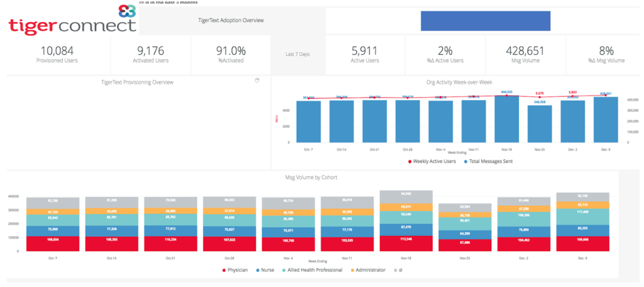The height and width of the screenshot is (287, 644).
Task: Click the TigerConnect logo
Action: tap(72, 19)
